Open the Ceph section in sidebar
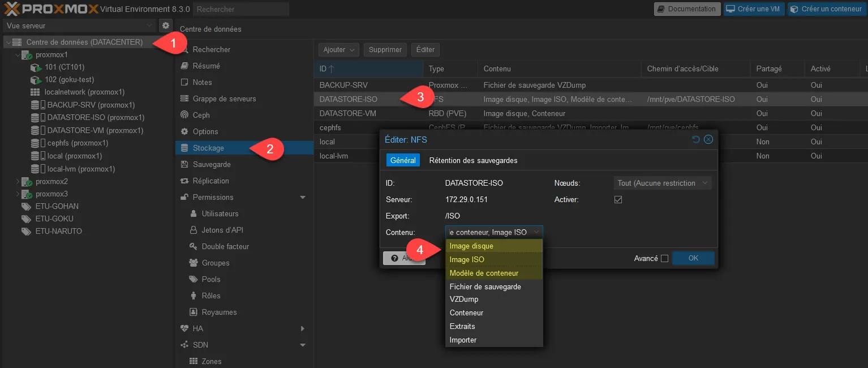The width and height of the screenshot is (868, 368). (x=201, y=115)
